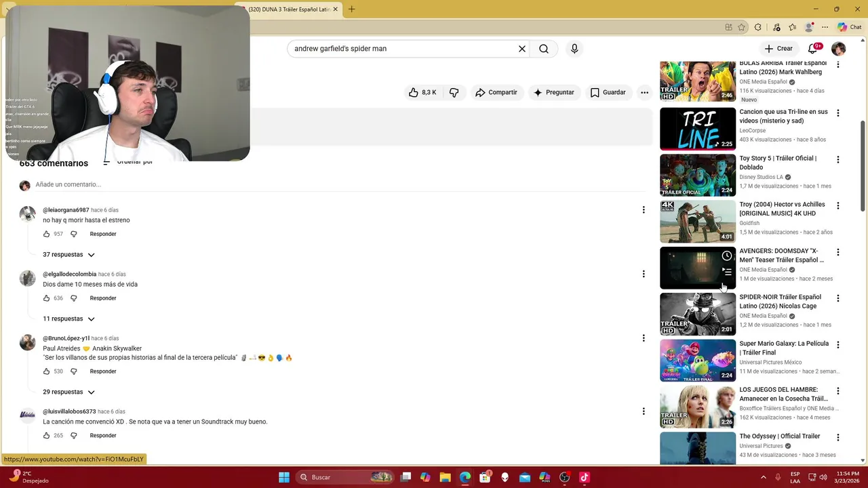Image resolution: width=868 pixels, height=488 pixels.
Task: Add page to favorites with star icon
Action: (x=741, y=27)
